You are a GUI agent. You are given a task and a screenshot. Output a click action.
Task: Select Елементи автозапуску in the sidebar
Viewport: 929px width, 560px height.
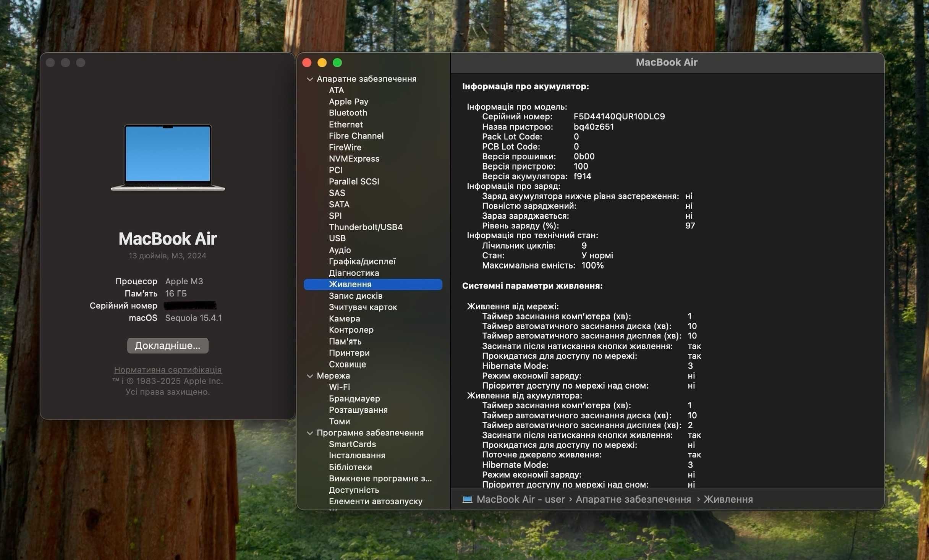tap(375, 501)
